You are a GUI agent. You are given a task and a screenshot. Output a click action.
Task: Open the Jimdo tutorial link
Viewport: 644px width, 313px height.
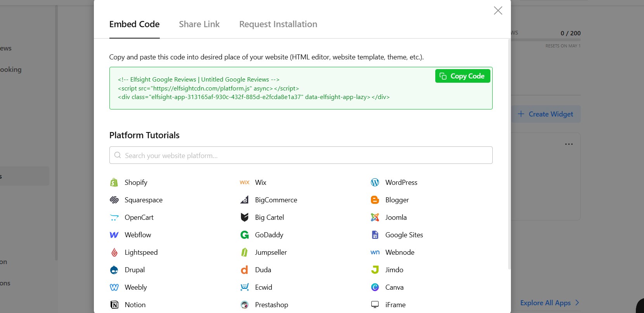point(394,270)
